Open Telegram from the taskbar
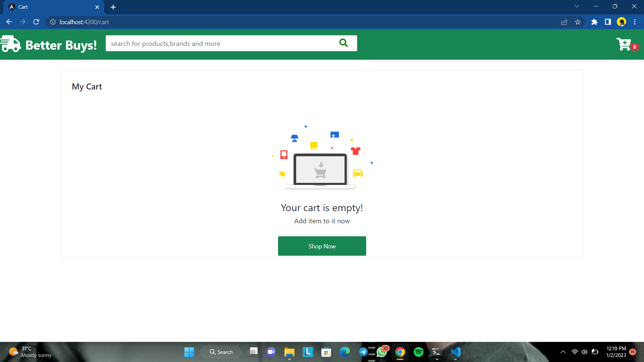This screenshot has height=362, width=644. (x=364, y=352)
